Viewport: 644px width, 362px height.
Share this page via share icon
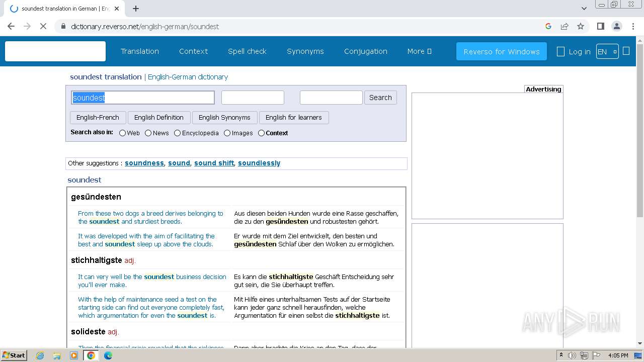point(565,26)
